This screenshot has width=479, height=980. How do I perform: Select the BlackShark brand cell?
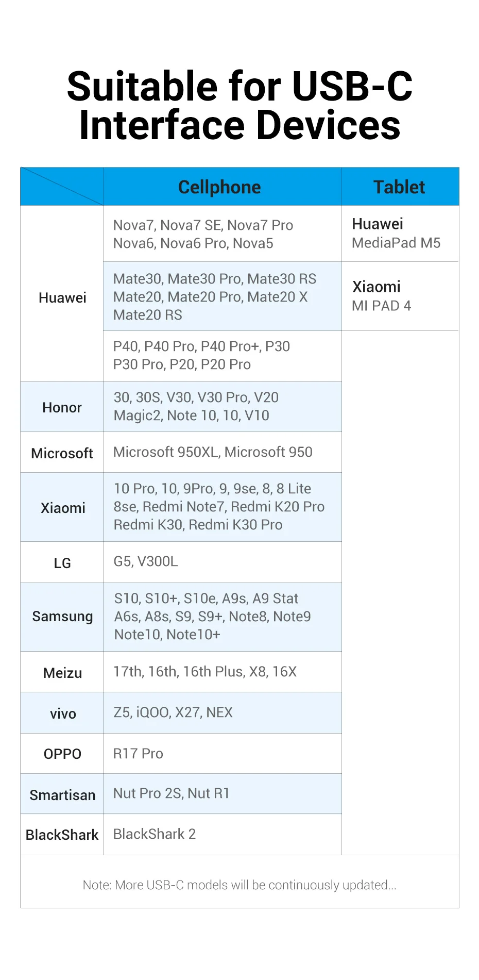[62, 835]
